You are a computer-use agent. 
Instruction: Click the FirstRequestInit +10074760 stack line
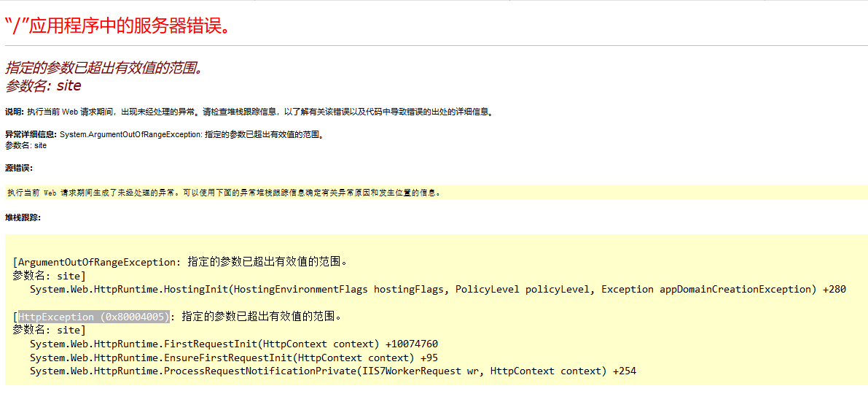pos(234,344)
